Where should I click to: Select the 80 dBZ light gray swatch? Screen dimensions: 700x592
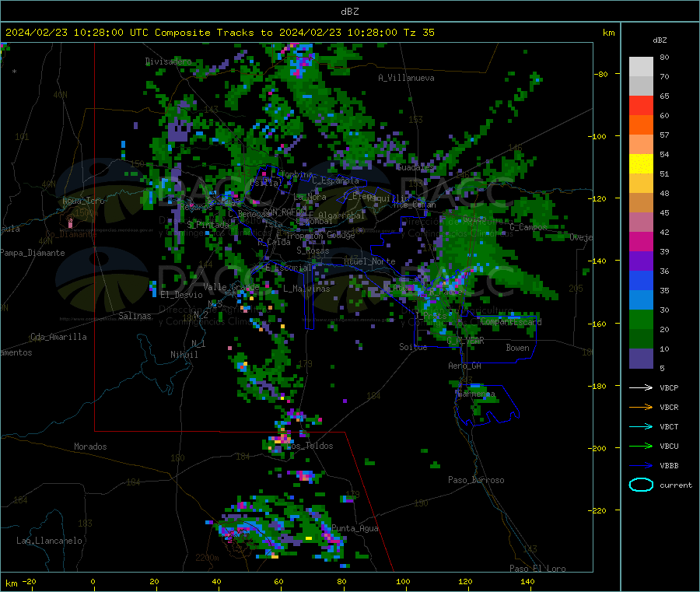click(641, 67)
